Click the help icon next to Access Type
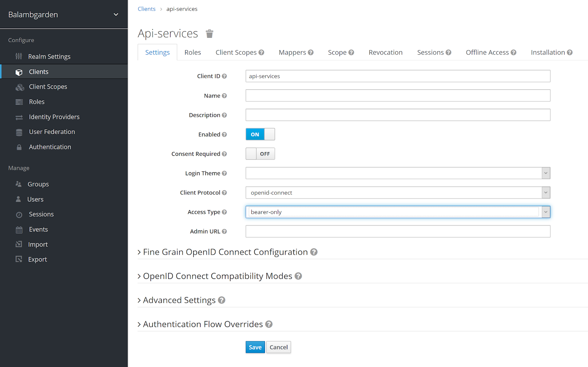This screenshot has width=588, height=367. click(224, 212)
